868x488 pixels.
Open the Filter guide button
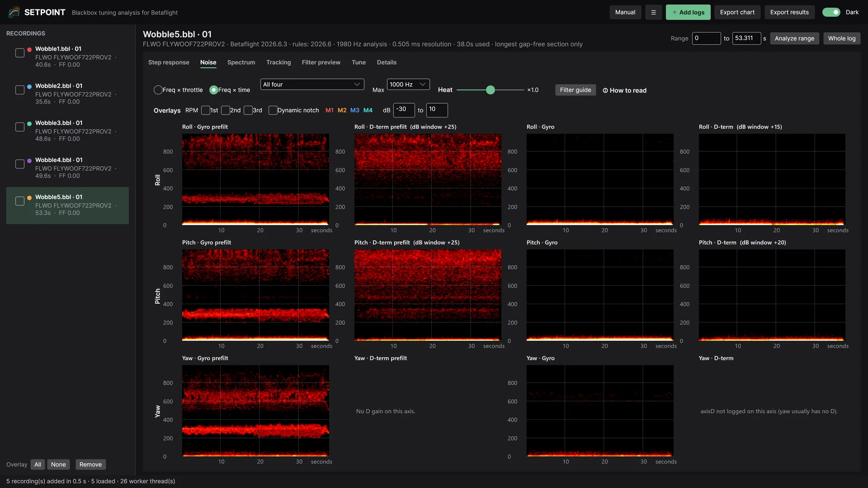click(576, 90)
